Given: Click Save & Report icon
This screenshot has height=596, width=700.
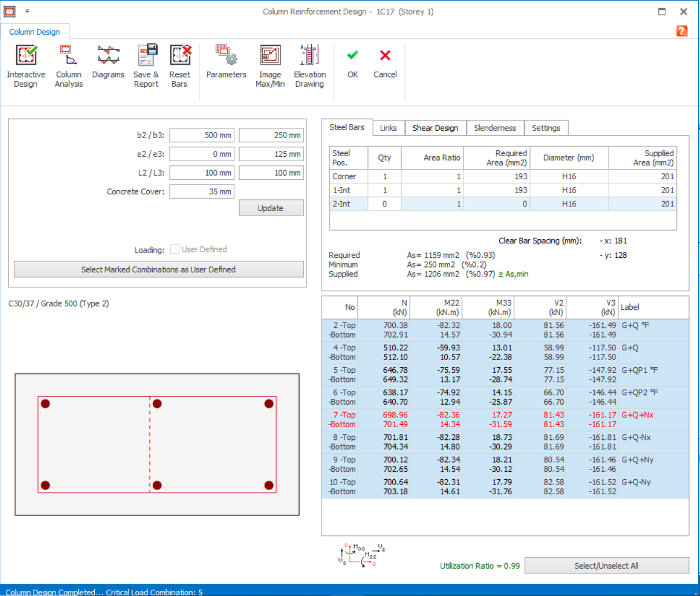Looking at the screenshot, I should click(x=146, y=56).
